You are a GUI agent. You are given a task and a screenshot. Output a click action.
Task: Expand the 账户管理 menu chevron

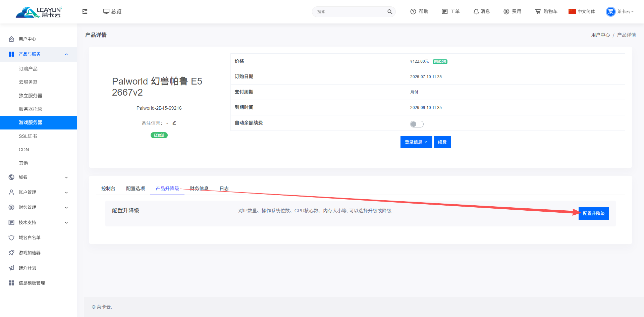click(66, 193)
